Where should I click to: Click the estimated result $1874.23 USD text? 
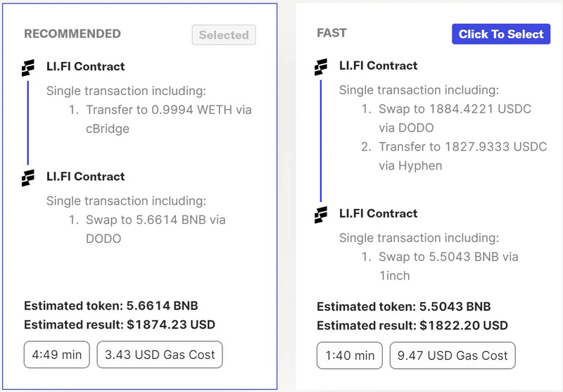coord(120,324)
